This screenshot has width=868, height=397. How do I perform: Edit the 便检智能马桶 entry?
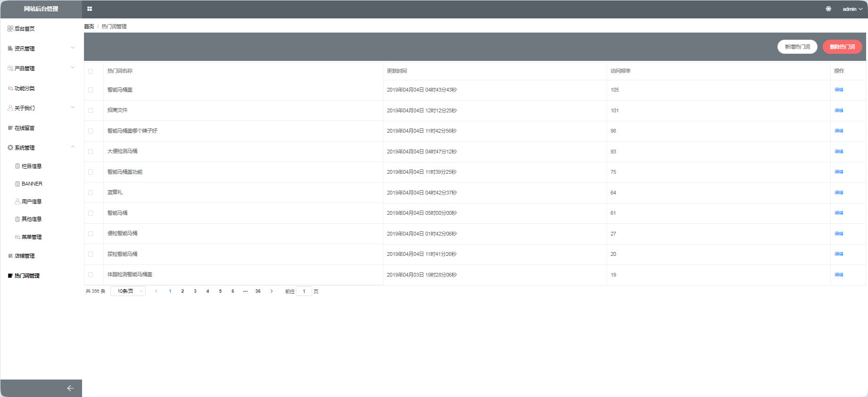point(839,234)
